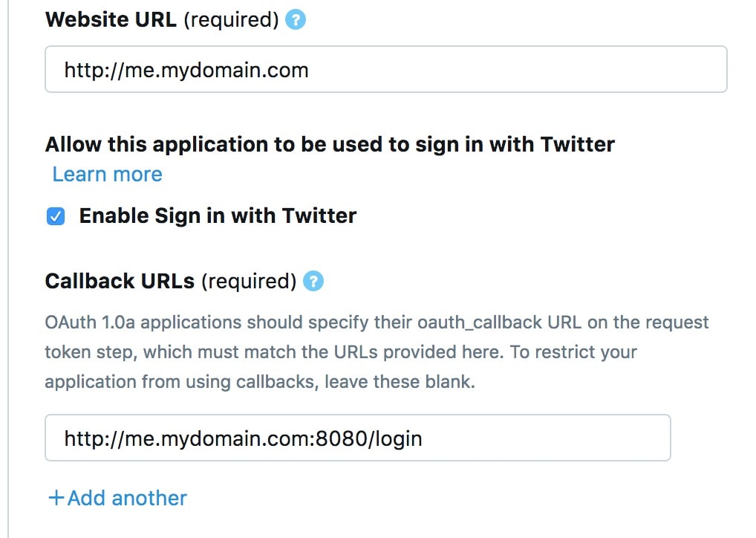Click the Website URL field label
The image size is (756, 538).
pos(111,20)
